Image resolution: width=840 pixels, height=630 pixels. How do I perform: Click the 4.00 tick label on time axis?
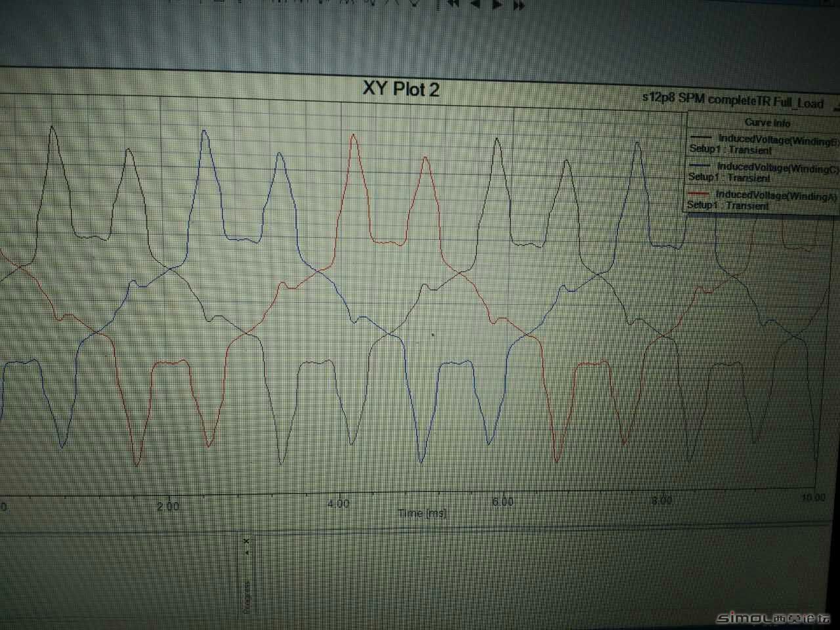pos(338,503)
